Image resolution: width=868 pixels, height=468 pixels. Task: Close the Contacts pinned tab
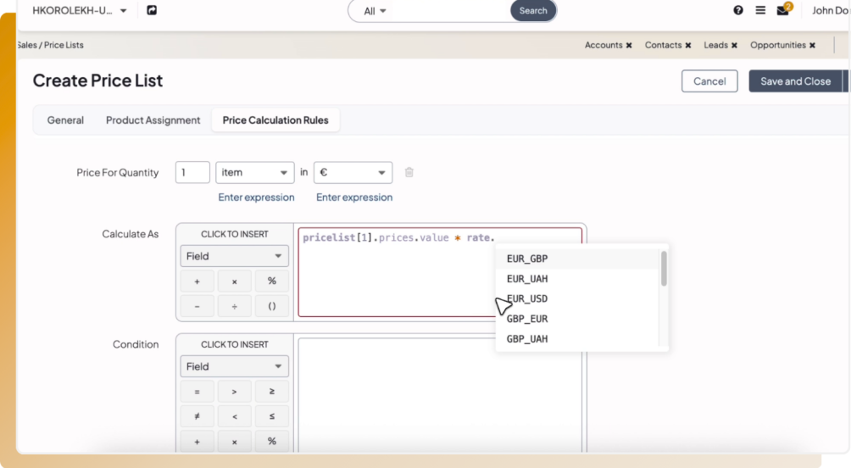click(688, 46)
